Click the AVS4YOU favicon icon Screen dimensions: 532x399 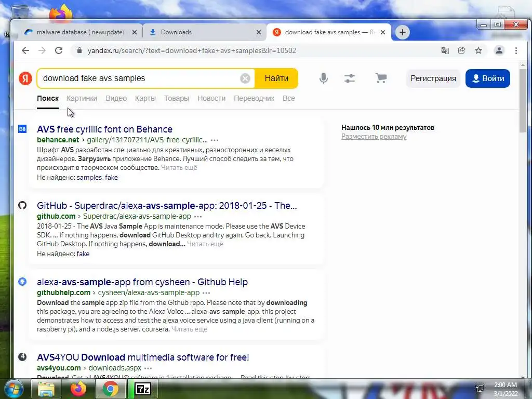22,357
